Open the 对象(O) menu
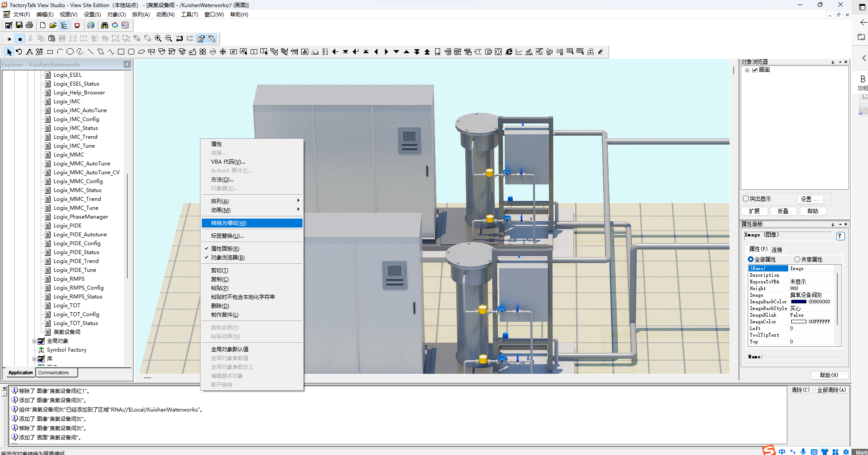The image size is (868, 455). tap(116, 15)
